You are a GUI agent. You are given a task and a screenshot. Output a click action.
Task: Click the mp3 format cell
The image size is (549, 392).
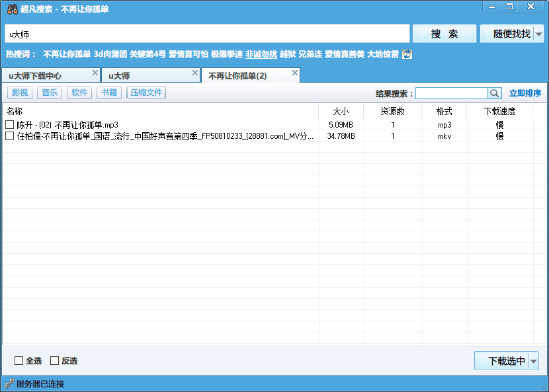pyautogui.click(x=444, y=124)
